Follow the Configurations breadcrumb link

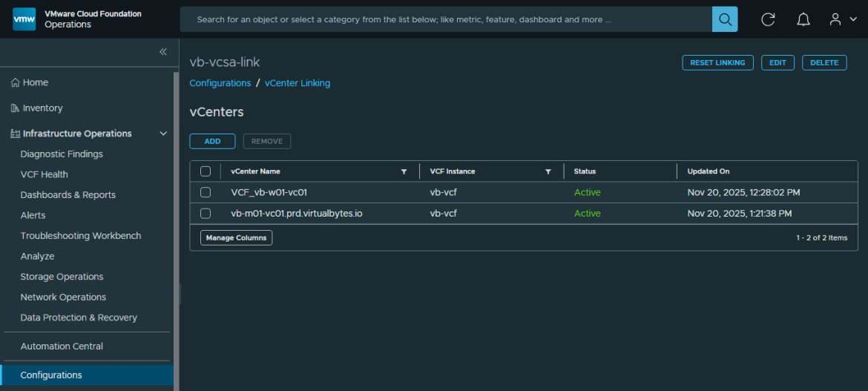[220, 83]
